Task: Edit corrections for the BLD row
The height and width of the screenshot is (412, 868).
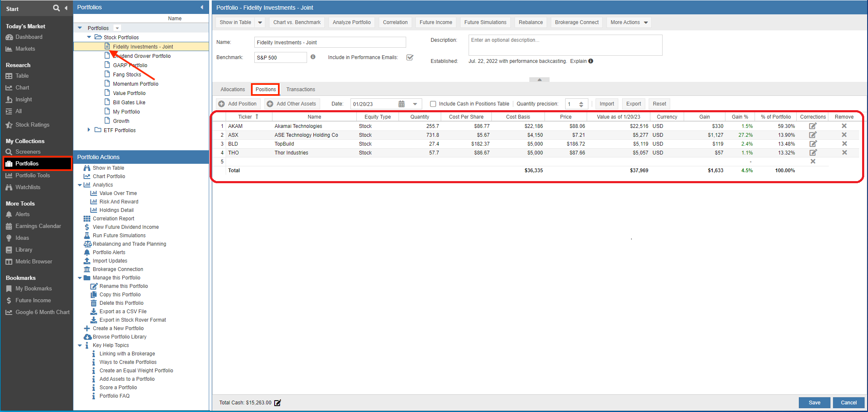Action: click(x=813, y=144)
